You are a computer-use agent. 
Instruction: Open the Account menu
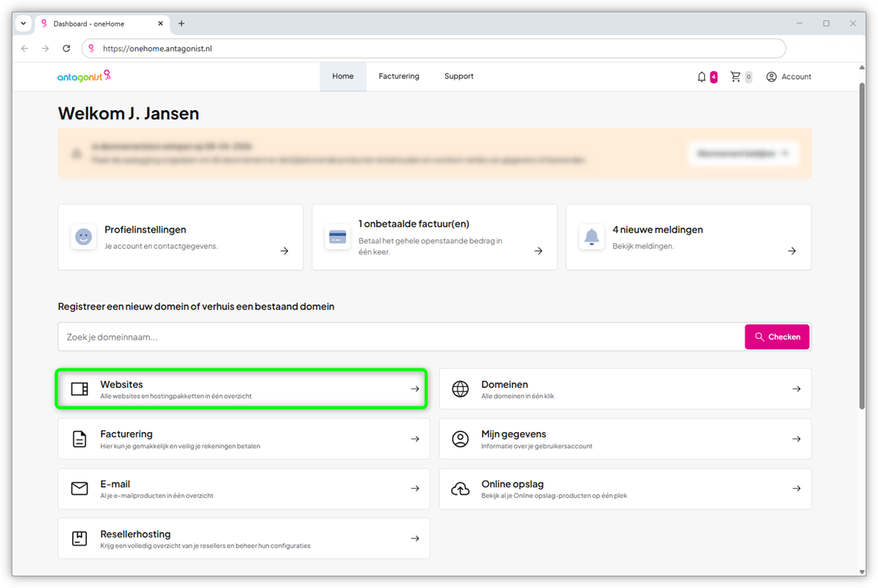[788, 77]
